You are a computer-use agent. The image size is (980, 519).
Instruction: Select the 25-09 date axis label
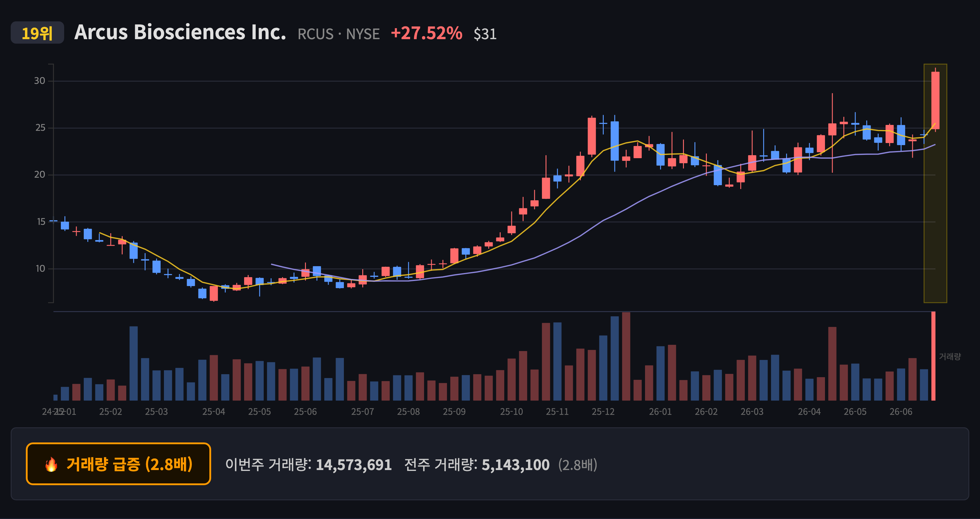pos(454,412)
